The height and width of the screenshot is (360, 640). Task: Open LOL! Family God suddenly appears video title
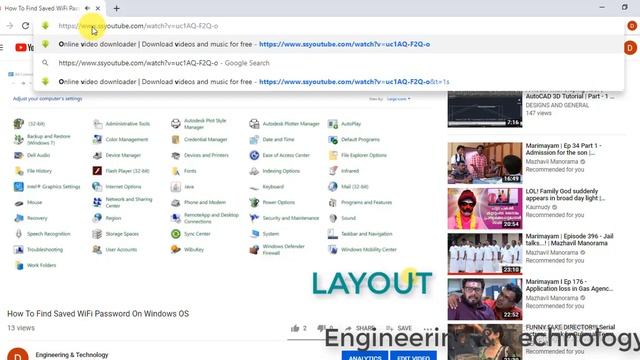[x=565, y=194]
